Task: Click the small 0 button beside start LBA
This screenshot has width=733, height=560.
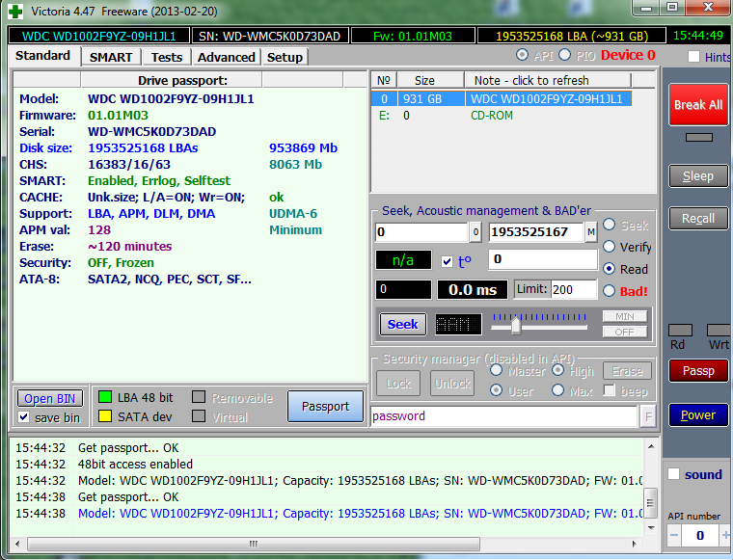Action: coord(475,232)
